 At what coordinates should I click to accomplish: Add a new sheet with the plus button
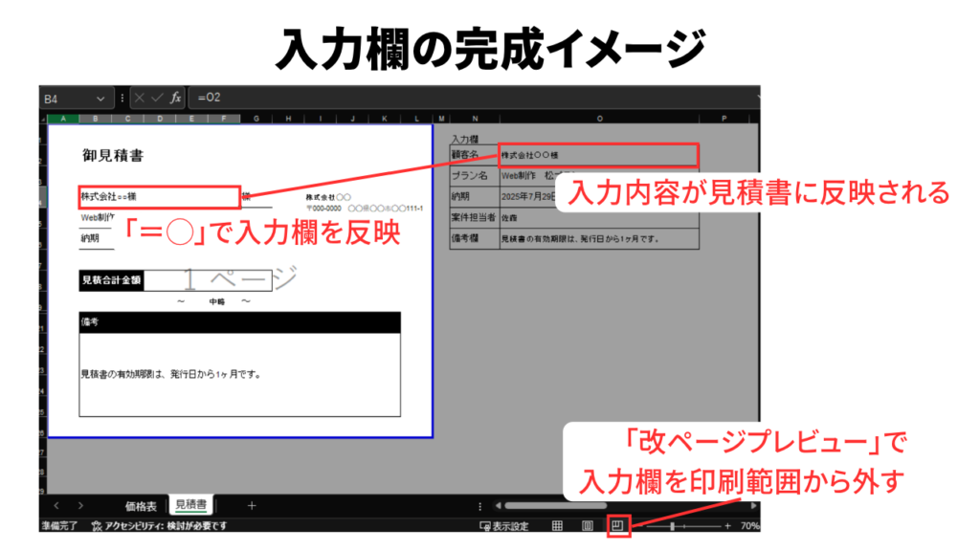tap(252, 505)
